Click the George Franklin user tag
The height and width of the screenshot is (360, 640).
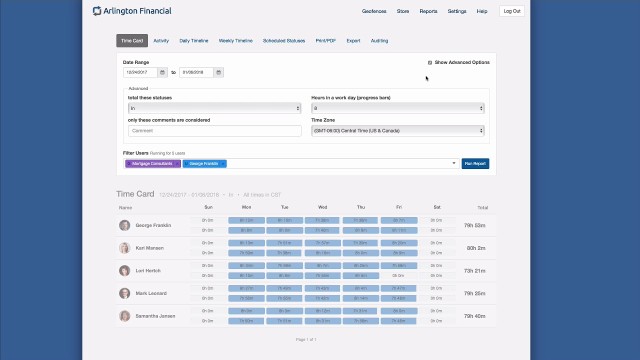coord(204,164)
